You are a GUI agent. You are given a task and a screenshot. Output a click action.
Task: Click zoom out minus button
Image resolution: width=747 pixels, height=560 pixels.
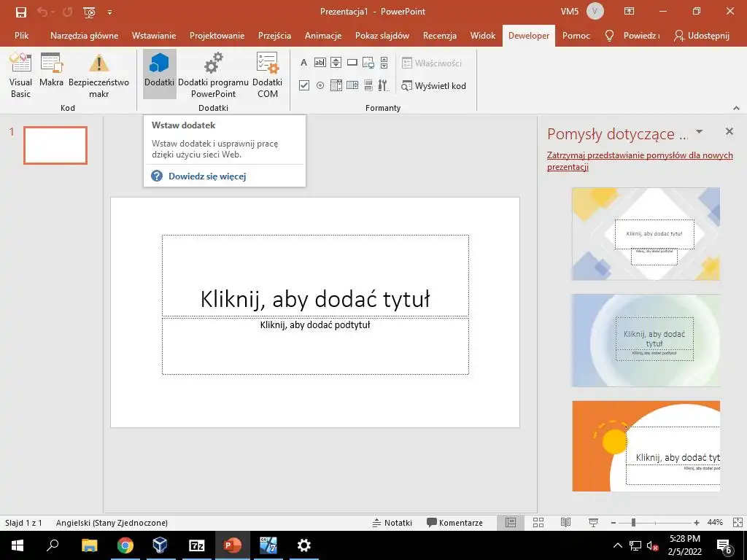point(614,523)
